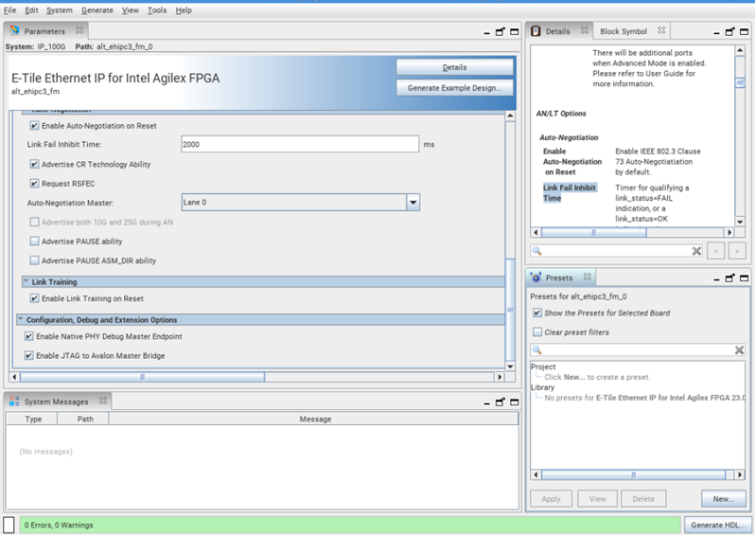Click the Parameters vertical scrollbar thumb
The height and width of the screenshot is (536, 756).
pos(510,310)
